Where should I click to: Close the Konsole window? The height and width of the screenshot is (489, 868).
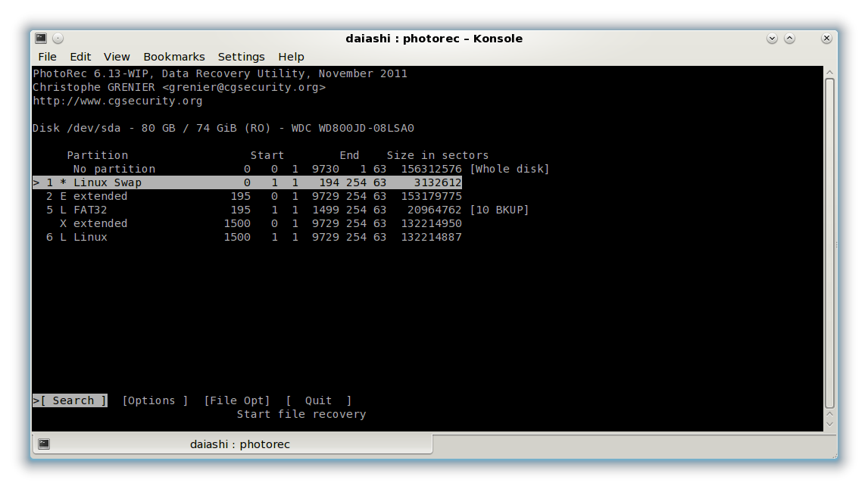826,38
